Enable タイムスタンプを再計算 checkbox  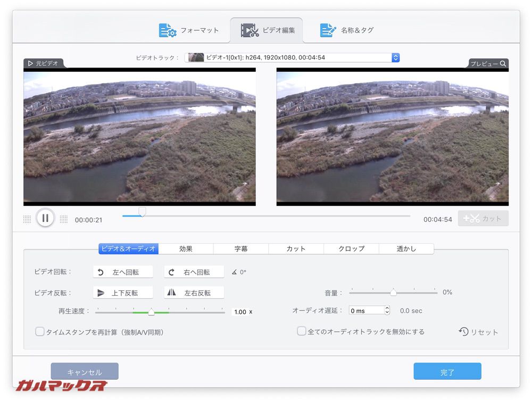tap(40, 332)
